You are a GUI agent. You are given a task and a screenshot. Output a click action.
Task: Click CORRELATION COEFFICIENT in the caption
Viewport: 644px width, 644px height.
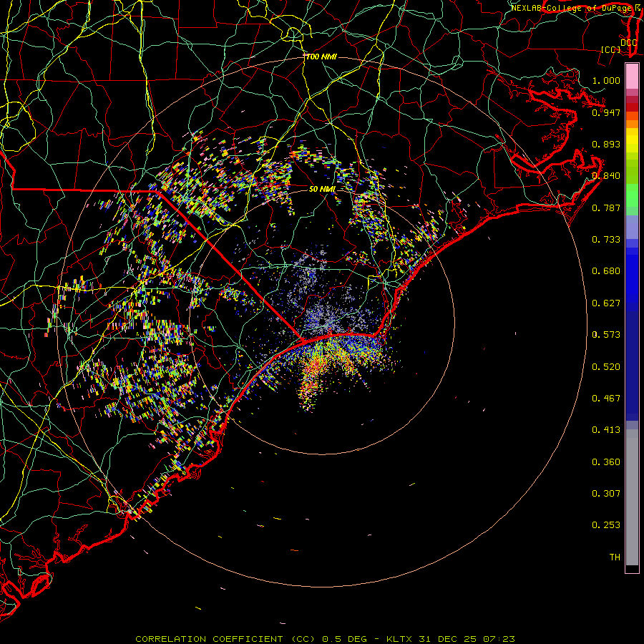click(x=209, y=639)
